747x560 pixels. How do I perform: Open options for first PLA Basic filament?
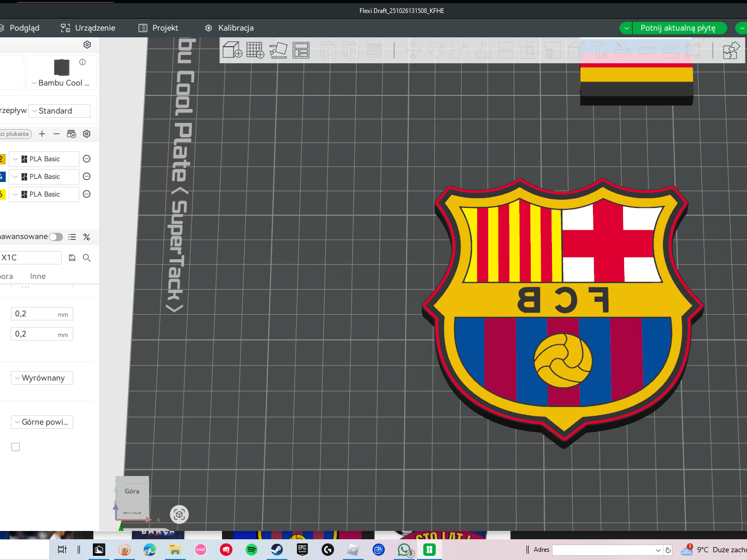(x=87, y=159)
